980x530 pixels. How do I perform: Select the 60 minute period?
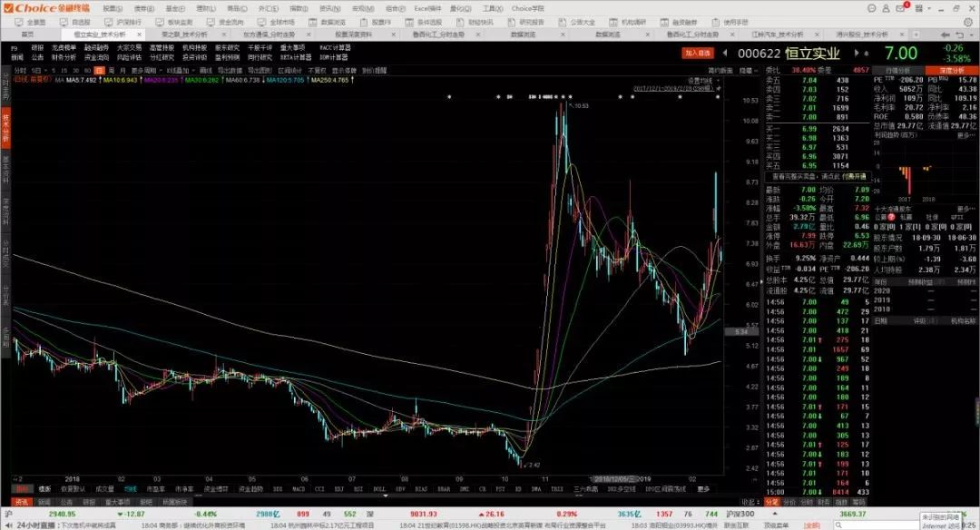tap(87, 71)
